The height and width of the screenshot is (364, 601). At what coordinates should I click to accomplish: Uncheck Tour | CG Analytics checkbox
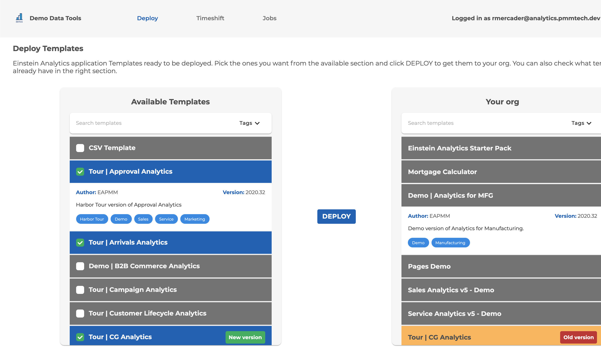coord(80,337)
